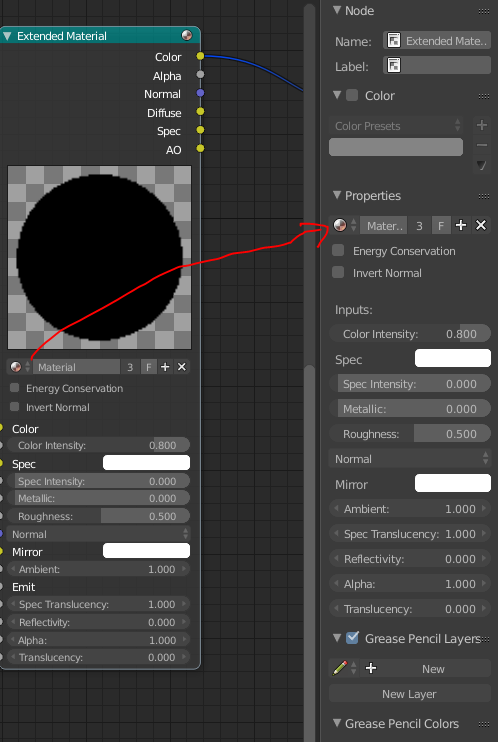Toggle preview sphere icon on node header
This screenshot has height=742, width=498.
tap(187, 35)
